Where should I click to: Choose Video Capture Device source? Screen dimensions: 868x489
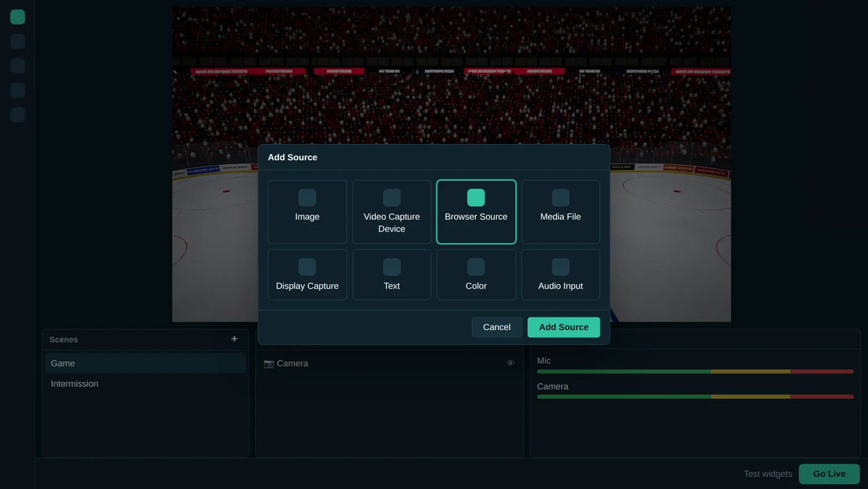392,212
